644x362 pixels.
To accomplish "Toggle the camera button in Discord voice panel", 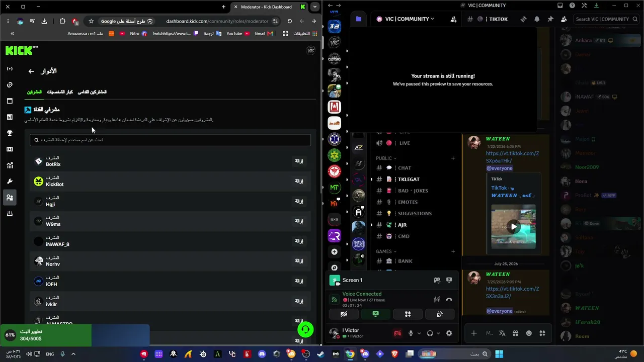I will tap(344, 314).
